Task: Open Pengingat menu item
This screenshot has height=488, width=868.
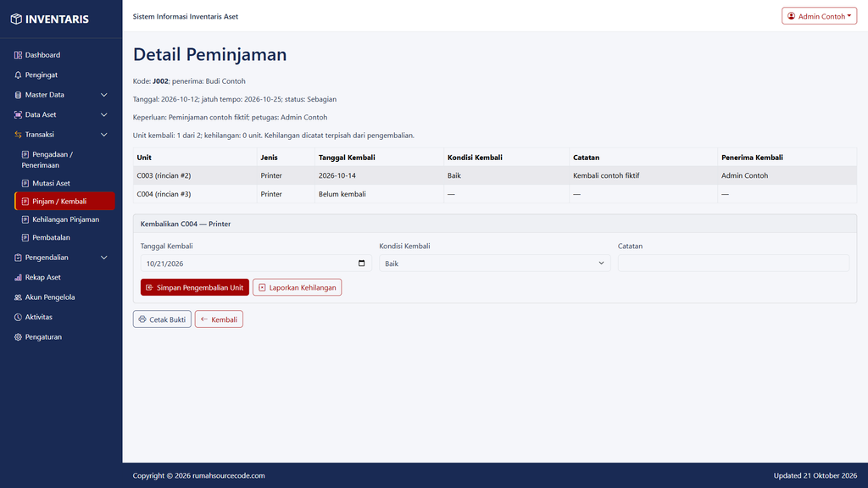Action: (x=64, y=75)
